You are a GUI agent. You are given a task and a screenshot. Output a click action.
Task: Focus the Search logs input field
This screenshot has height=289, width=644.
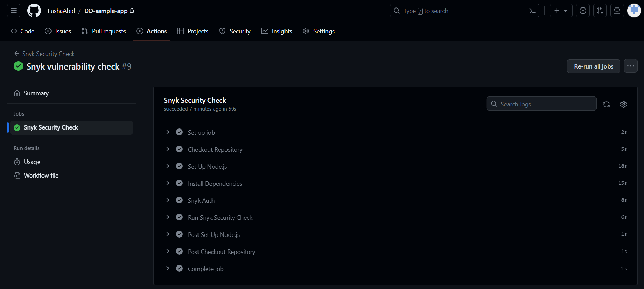(542, 104)
